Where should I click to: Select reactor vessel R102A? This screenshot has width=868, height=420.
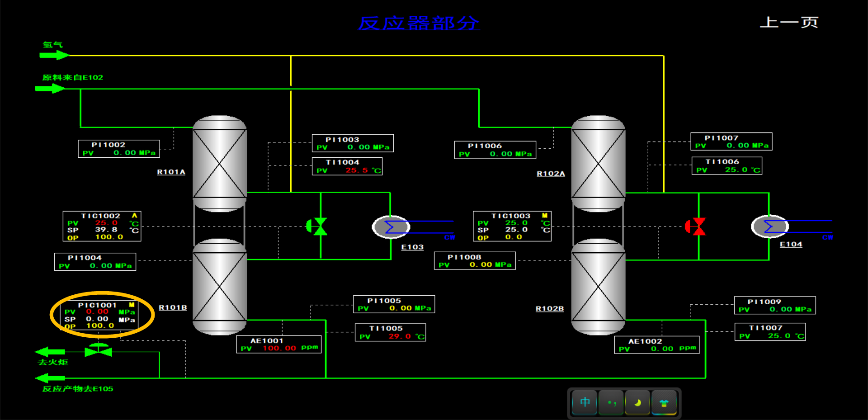click(599, 164)
